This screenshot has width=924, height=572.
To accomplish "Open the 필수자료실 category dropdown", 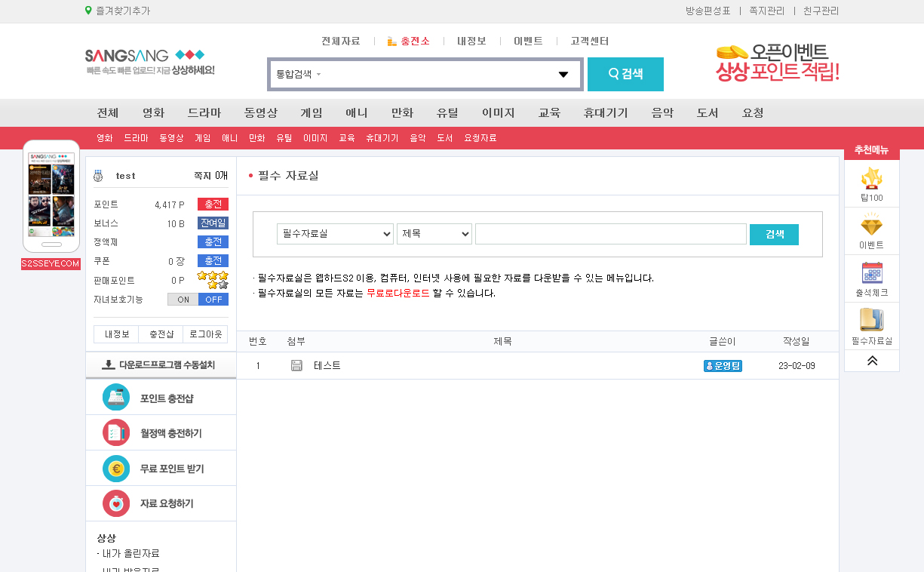I will (x=335, y=234).
